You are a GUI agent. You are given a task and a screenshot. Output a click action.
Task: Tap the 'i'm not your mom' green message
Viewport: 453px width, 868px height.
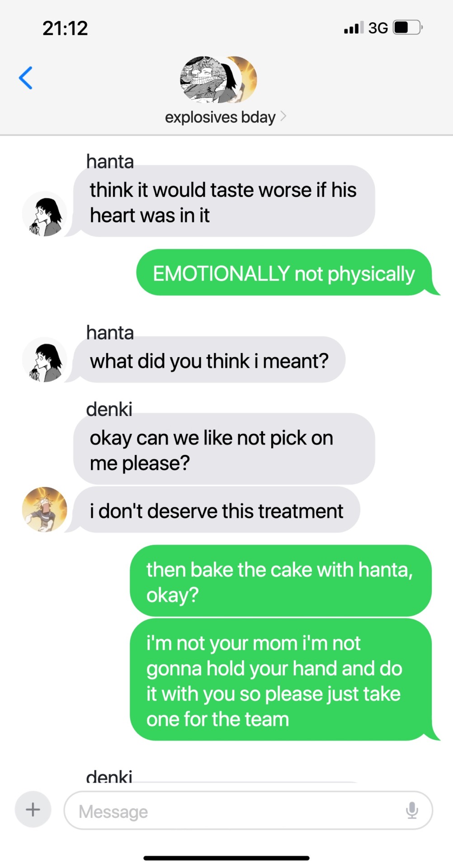(281, 679)
